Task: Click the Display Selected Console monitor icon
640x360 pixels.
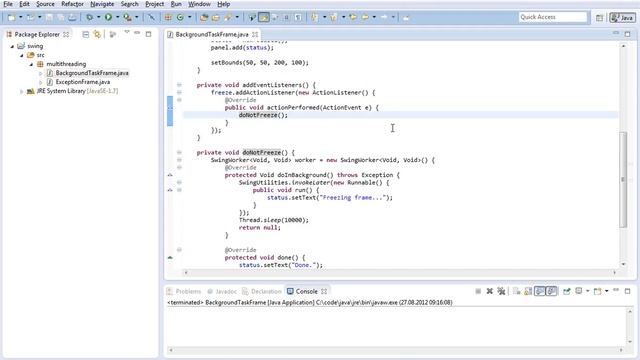Action: tap(578, 291)
